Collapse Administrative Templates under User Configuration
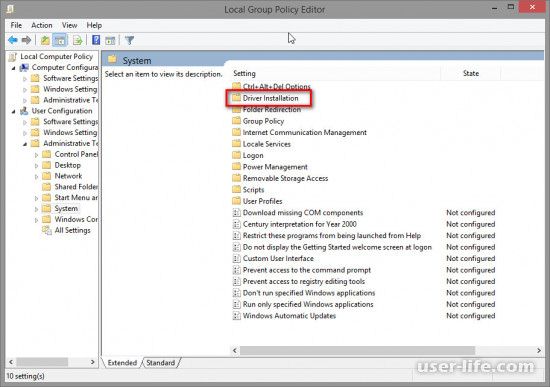Image resolution: width=550 pixels, height=387 pixels. click(x=25, y=144)
